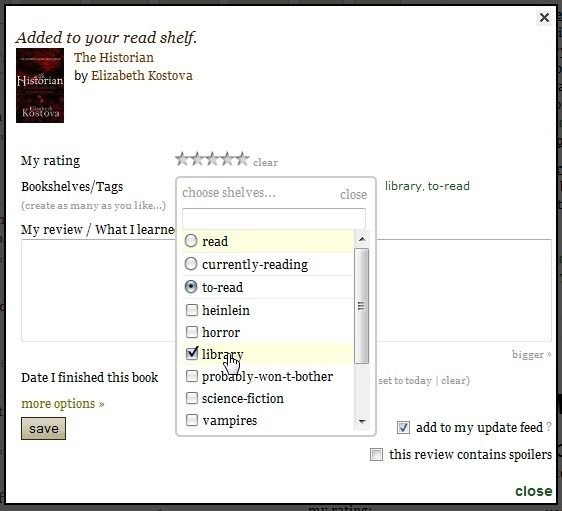
Task: Check the science-fiction shelf checkbox
Action: click(192, 398)
